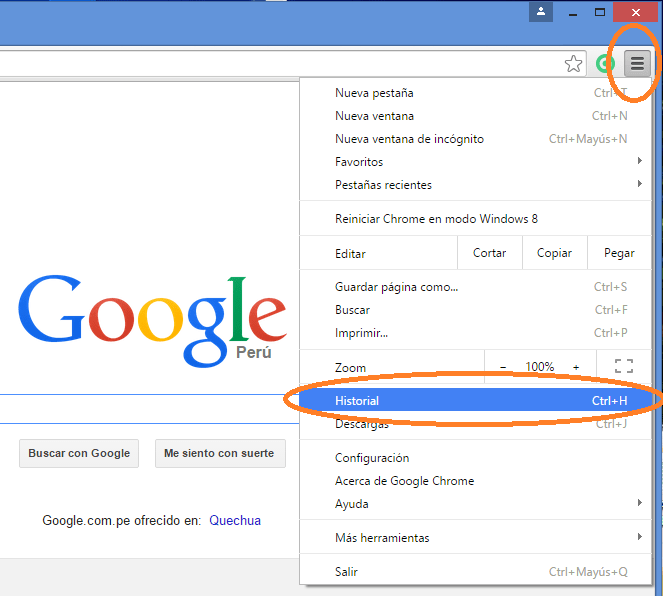
Task: Click the Buscar con Google button
Action: [79, 454]
